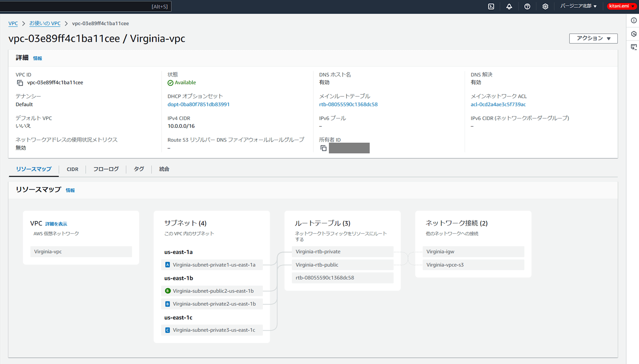Open the hexagon icon in right sidebar
The width and height of the screenshot is (639, 364).
(x=634, y=34)
